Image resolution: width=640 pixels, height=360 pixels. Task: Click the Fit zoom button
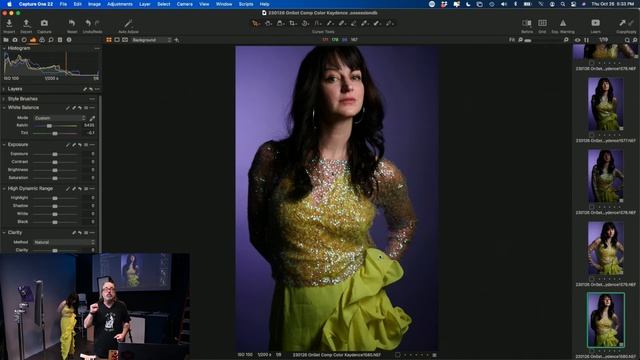coord(512,40)
